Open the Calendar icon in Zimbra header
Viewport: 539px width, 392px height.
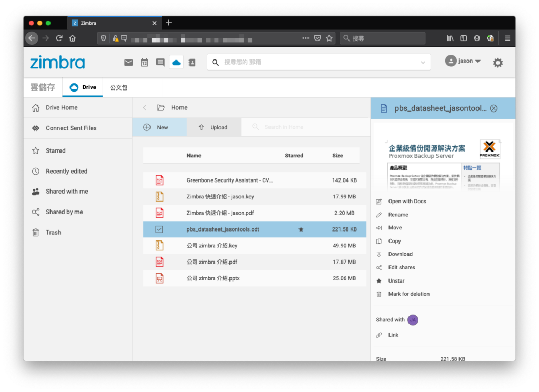coord(144,63)
